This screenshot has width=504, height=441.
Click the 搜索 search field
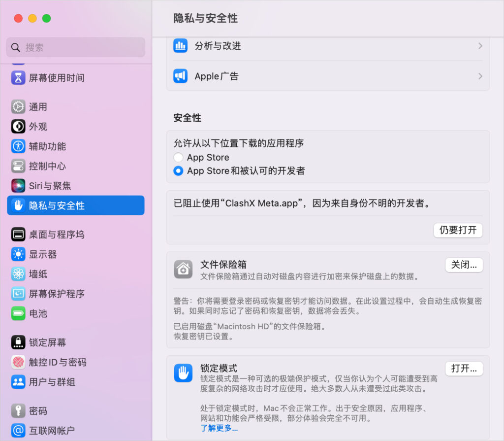pos(75,47)
